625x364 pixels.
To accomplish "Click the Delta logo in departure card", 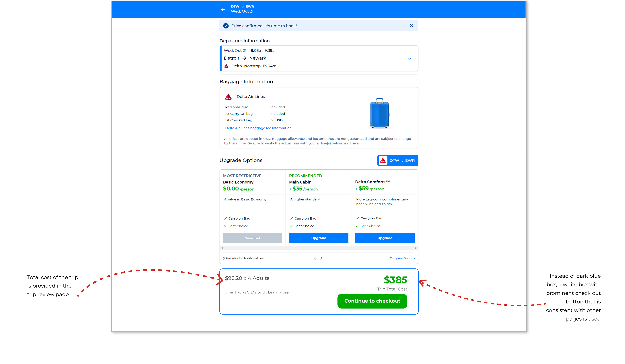I will coord(226,66).
